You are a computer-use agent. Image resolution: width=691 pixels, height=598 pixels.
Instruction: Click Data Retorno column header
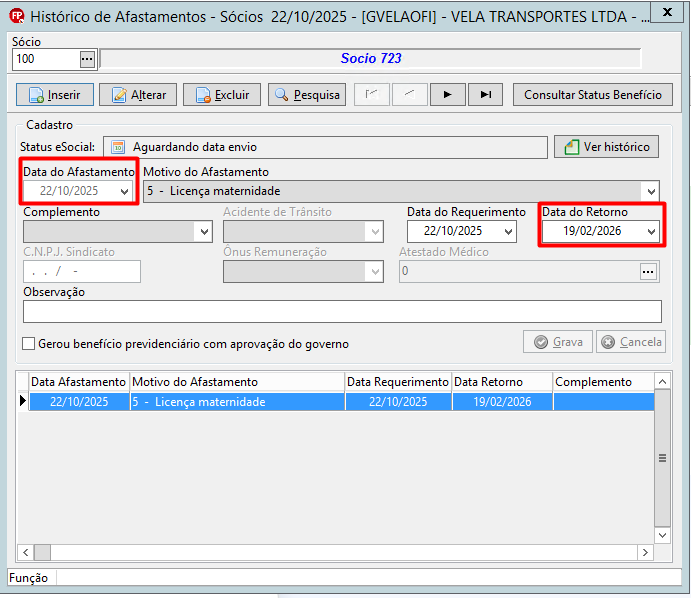coord(502,382)
